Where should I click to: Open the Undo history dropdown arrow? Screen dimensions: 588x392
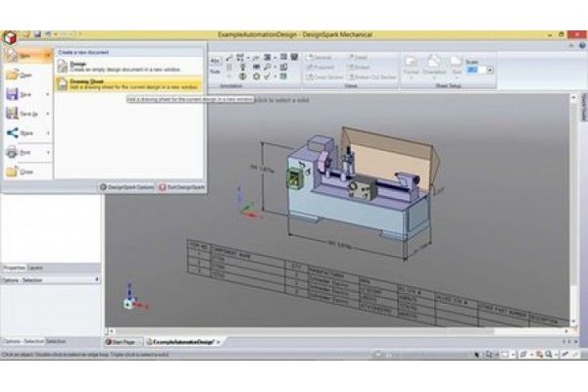55,34
